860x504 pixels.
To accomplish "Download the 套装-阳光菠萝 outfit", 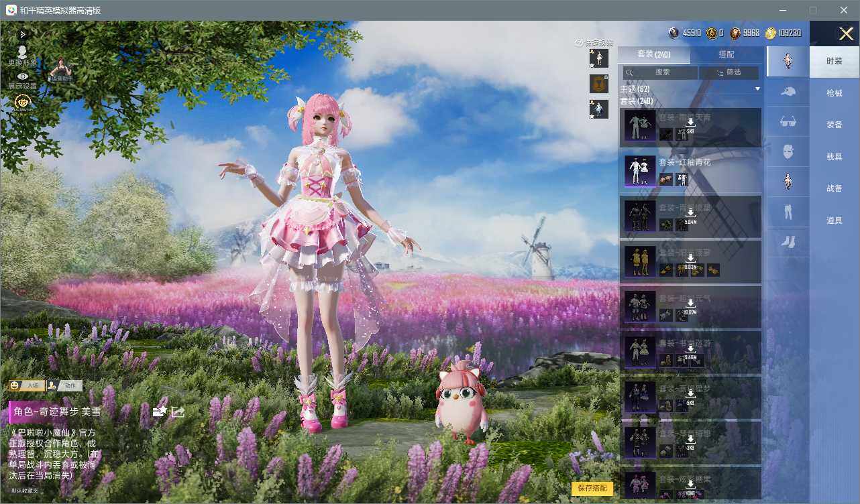I will 690,258.
